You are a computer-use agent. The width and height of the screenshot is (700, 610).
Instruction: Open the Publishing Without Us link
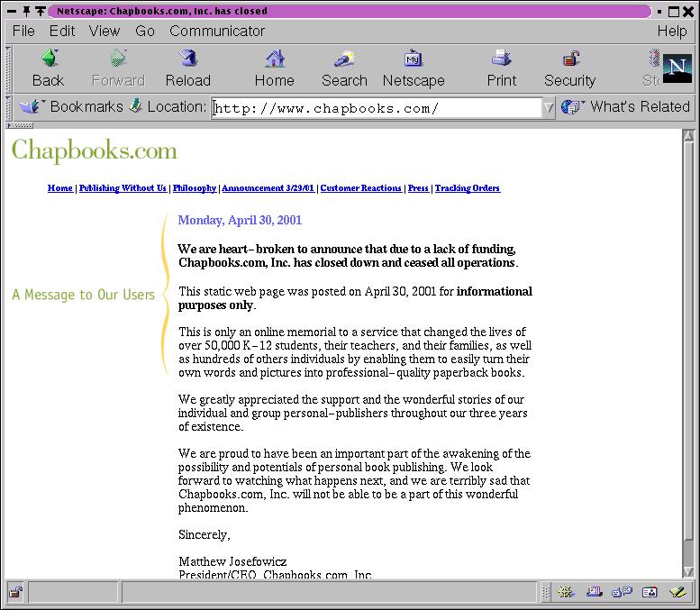(x=123, y=188)
